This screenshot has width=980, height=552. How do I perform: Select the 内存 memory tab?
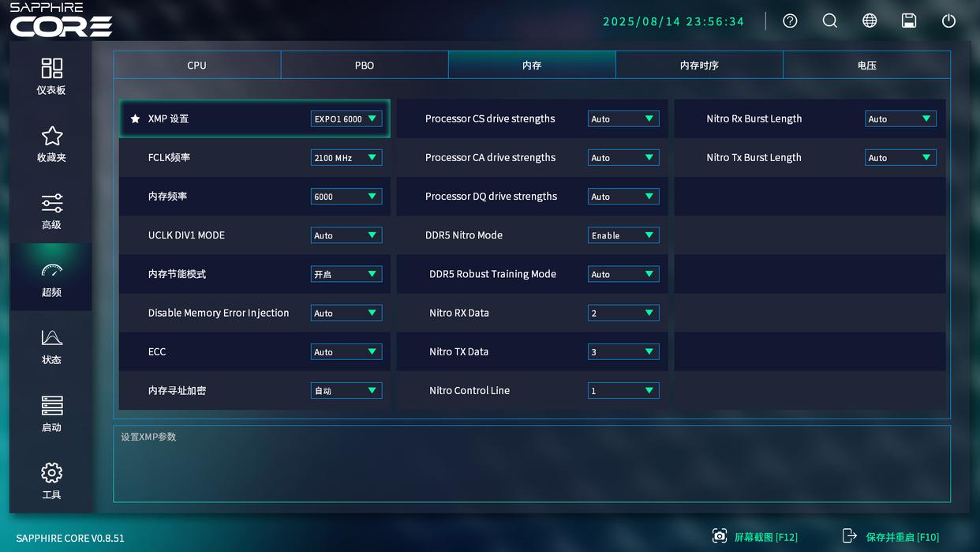point(532,65)
